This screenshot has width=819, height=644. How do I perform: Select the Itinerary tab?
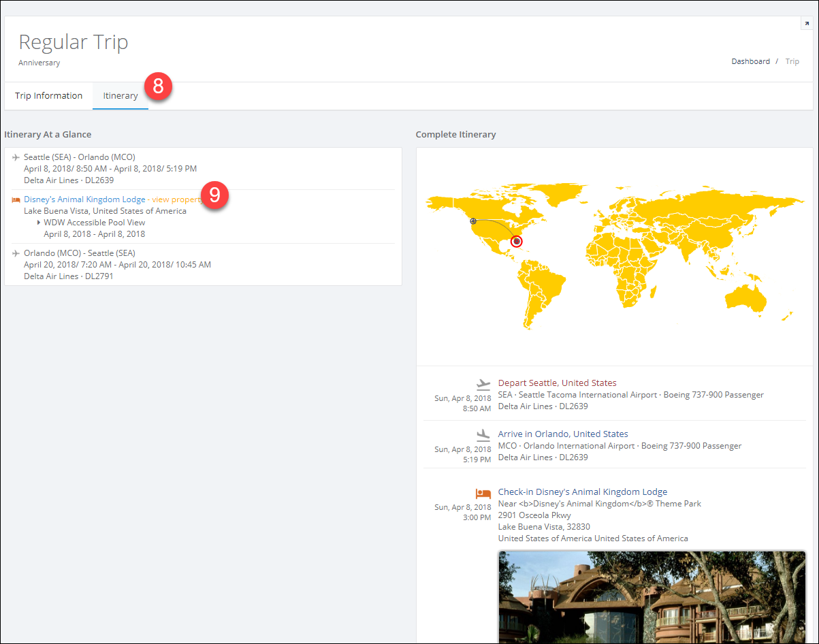(120, 95)
